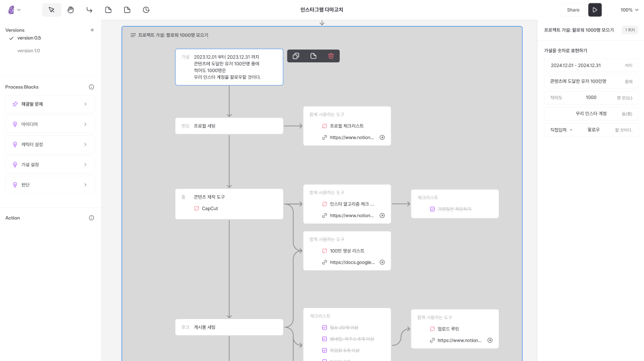Uncheck the third checklist item '작업장 5개 이상'
The height and width of the screenshot is (361, 644).
(325, 350)
